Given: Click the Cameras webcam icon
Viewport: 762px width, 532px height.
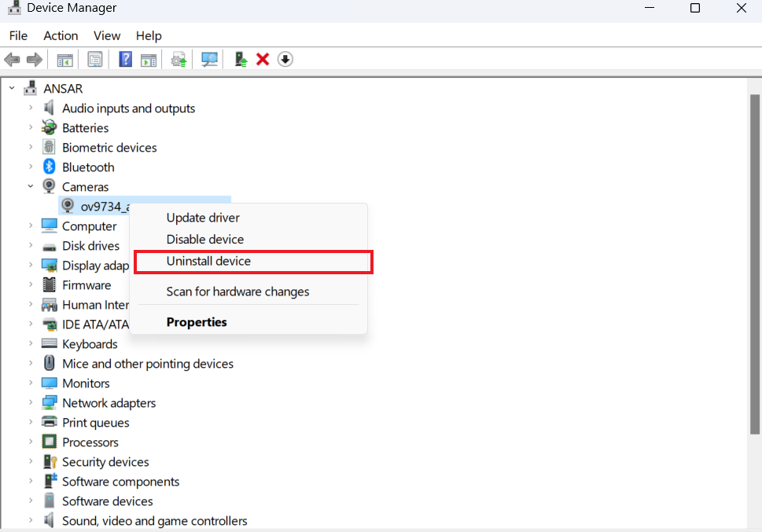Looking at the screenshot, I should click(x=49, y=186).
